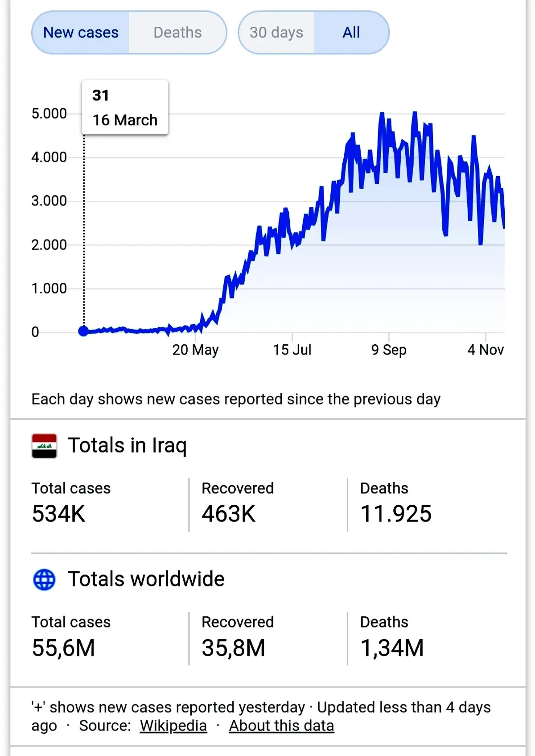535x756 pixels.
Task: Select the New cases toggle
Action: 81,33
